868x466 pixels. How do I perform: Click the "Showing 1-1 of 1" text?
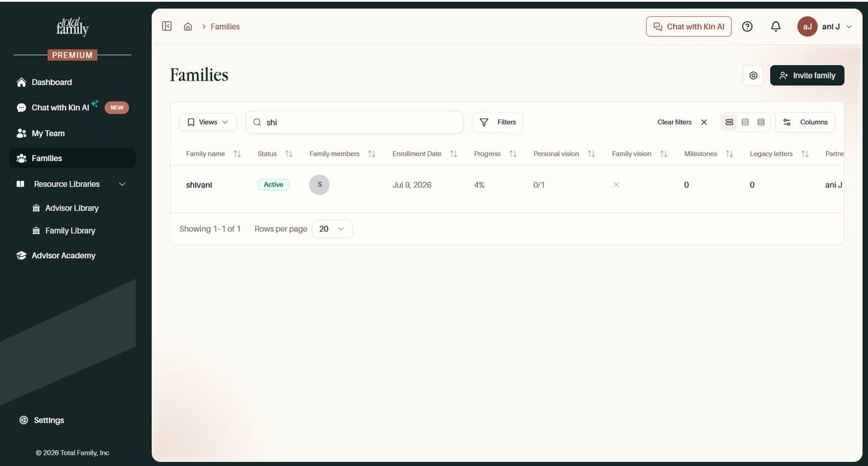click(x=210, y=229)
